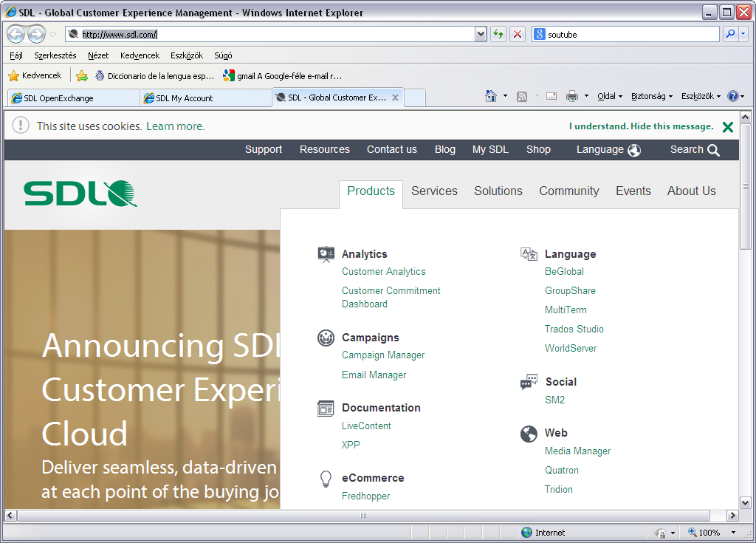Image resolution: width=756 pixels, height=543 pixels.
Task: Click the Search magnifying glass icon on site
Action: [714, 150]
